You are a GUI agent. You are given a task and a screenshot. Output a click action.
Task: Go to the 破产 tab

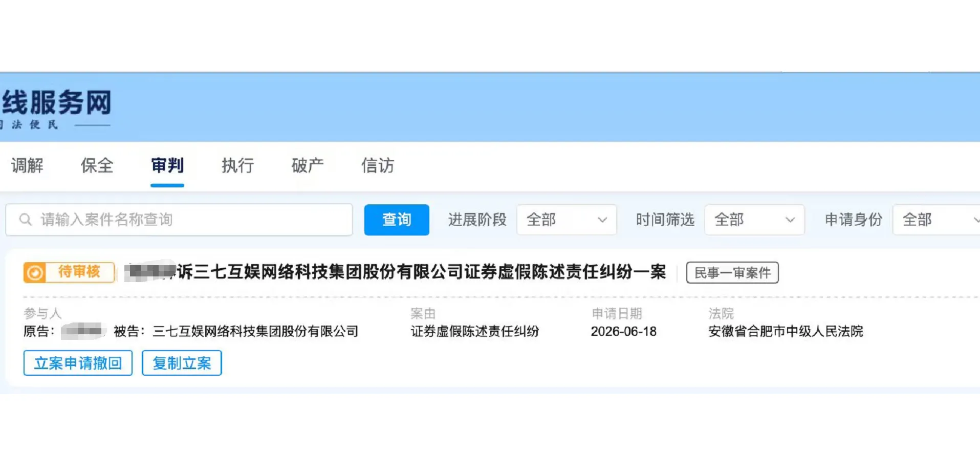pos(308,165)
